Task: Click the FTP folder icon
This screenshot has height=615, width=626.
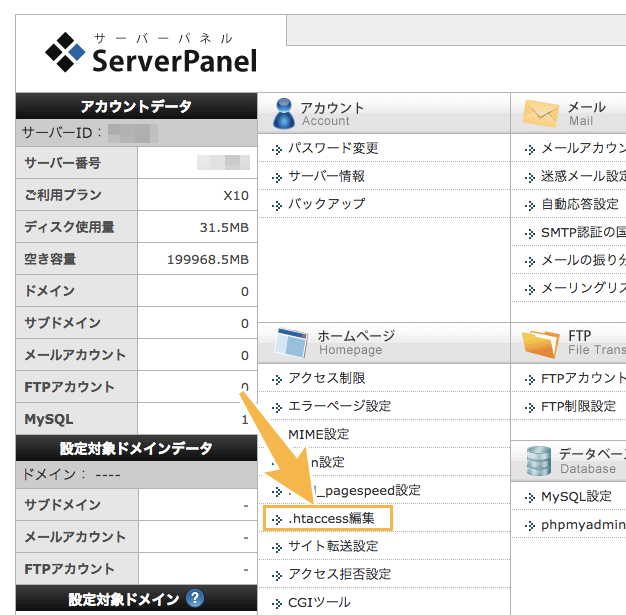Action: point(541,344)
